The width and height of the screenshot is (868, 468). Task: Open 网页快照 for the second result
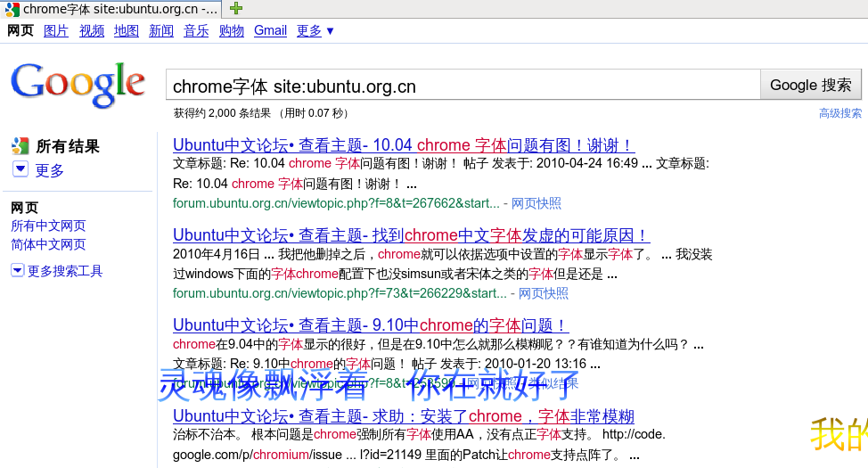543,293
